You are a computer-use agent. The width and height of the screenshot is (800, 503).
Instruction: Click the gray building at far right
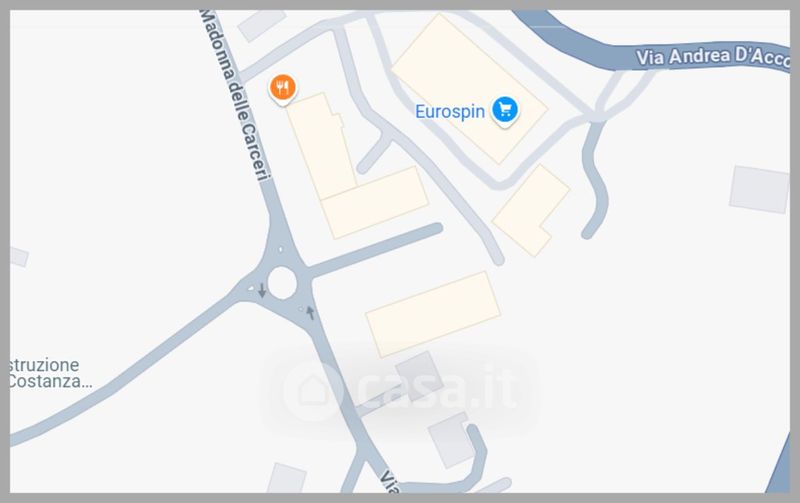[x=759, y=189]
